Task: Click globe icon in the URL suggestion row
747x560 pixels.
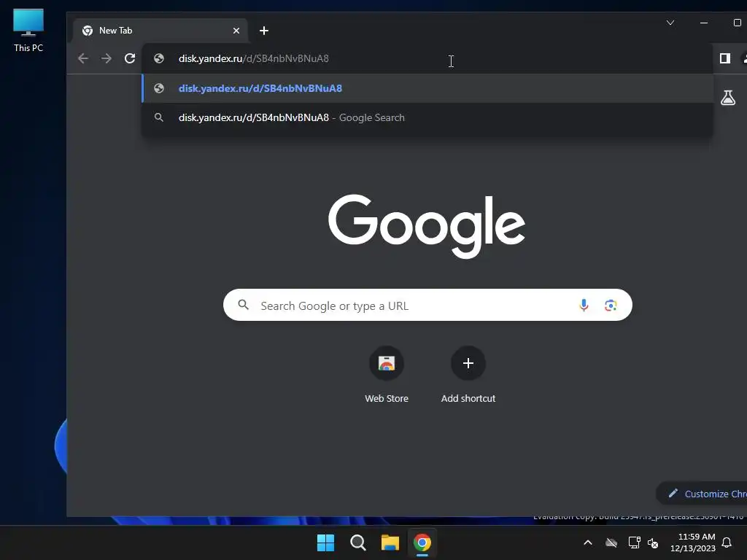Action: click(159, 88)
